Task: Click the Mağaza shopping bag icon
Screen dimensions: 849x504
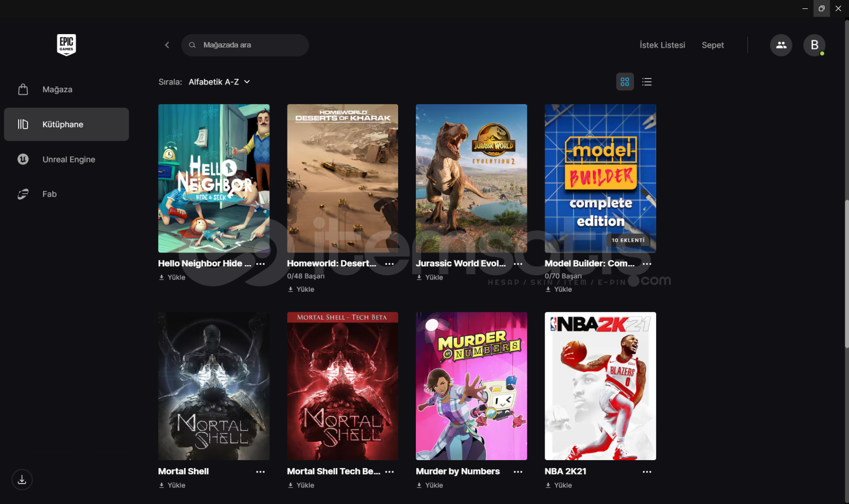Action: tap(23, 89)
